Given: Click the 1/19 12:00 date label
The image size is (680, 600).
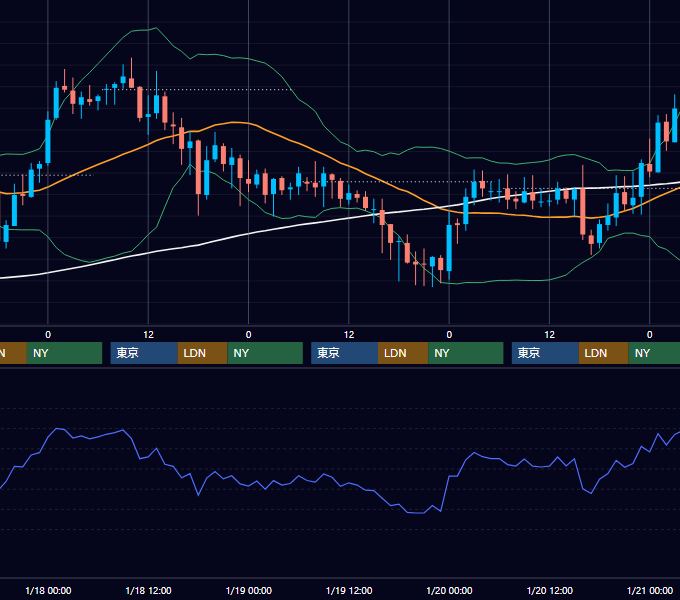Looking at the screenshot, I should [349, 590].
